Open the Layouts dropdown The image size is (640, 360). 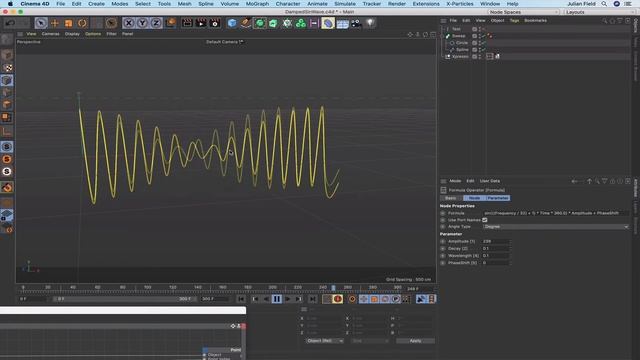point(600,12)
